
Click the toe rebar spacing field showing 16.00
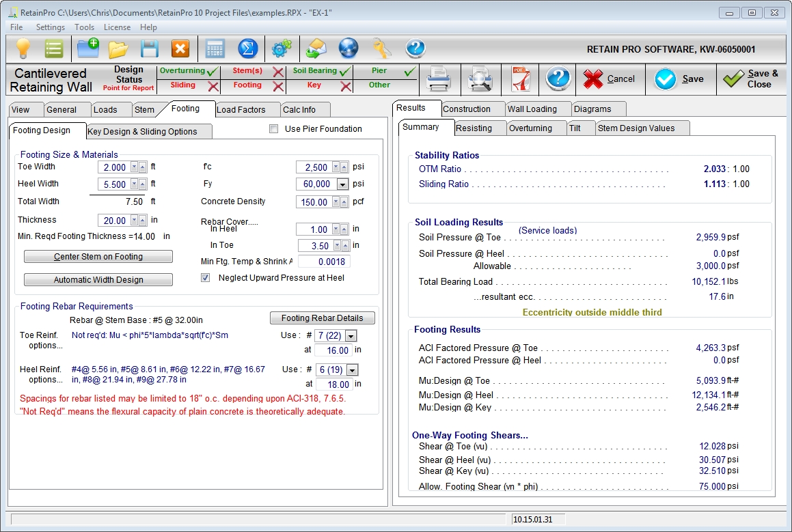(x=333, y=350)
